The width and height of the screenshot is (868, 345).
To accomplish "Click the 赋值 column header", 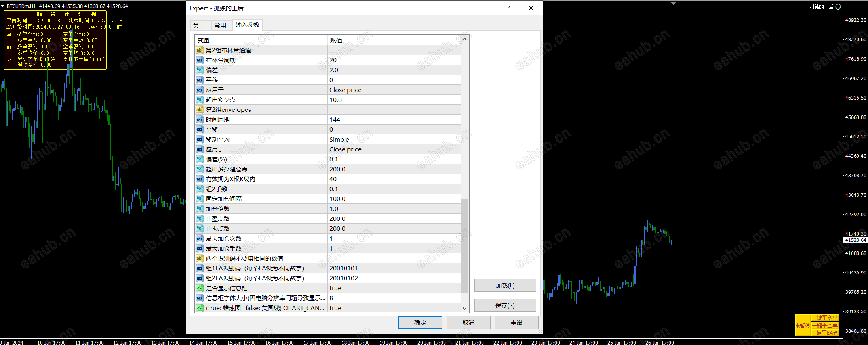I will [x=394, y=40].
